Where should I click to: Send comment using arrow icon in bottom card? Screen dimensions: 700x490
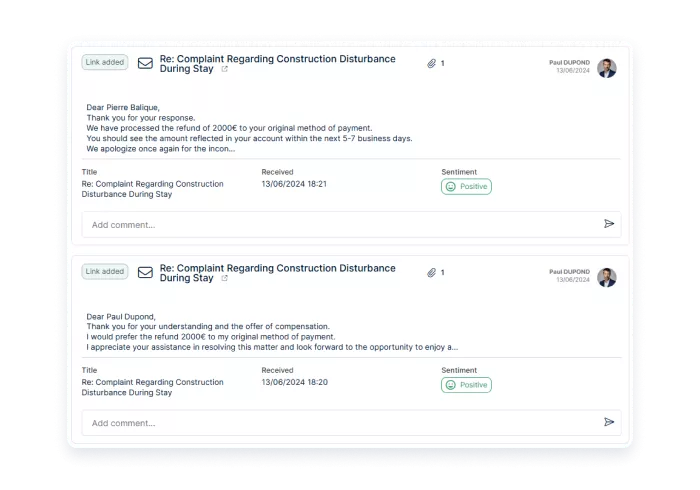pyautogui.click(x=609, y=422)
